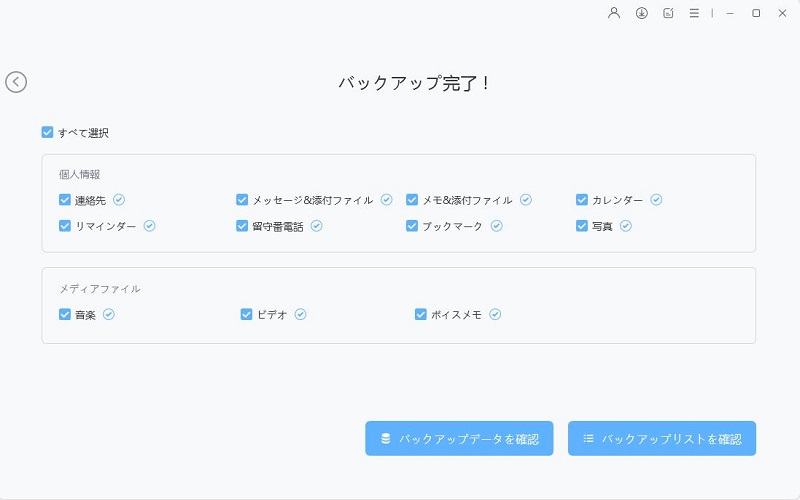Uncheck the ブックマーク checkbox

[x=412, y=226]
